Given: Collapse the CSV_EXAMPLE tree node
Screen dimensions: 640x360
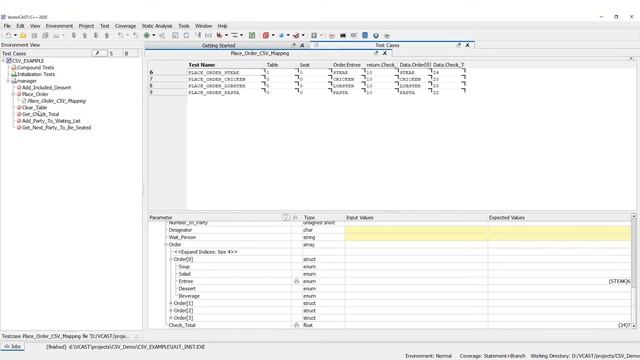Looking at the screenshot, I should tap(4, 61).
